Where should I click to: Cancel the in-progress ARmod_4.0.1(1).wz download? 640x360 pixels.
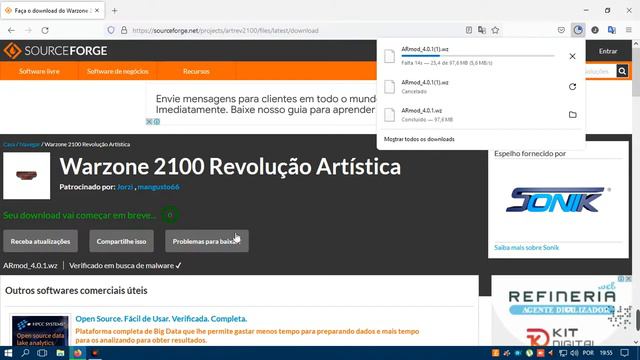click(x=572, y=56)
